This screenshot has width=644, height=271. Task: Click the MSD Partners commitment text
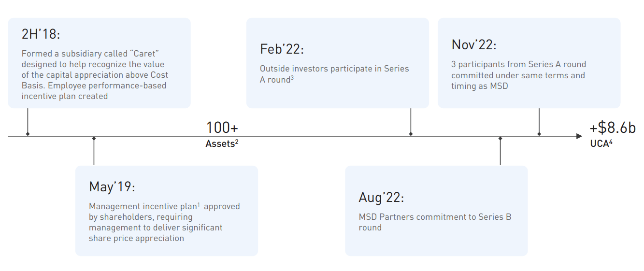[x=435, y=222]
